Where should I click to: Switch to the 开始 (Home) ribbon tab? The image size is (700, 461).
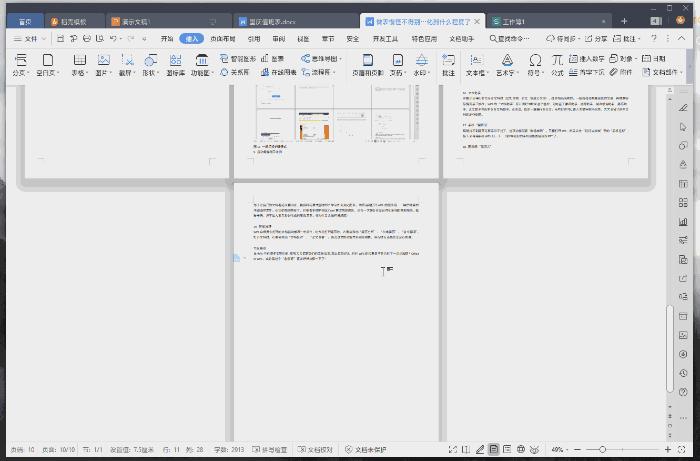coord(167,38)
